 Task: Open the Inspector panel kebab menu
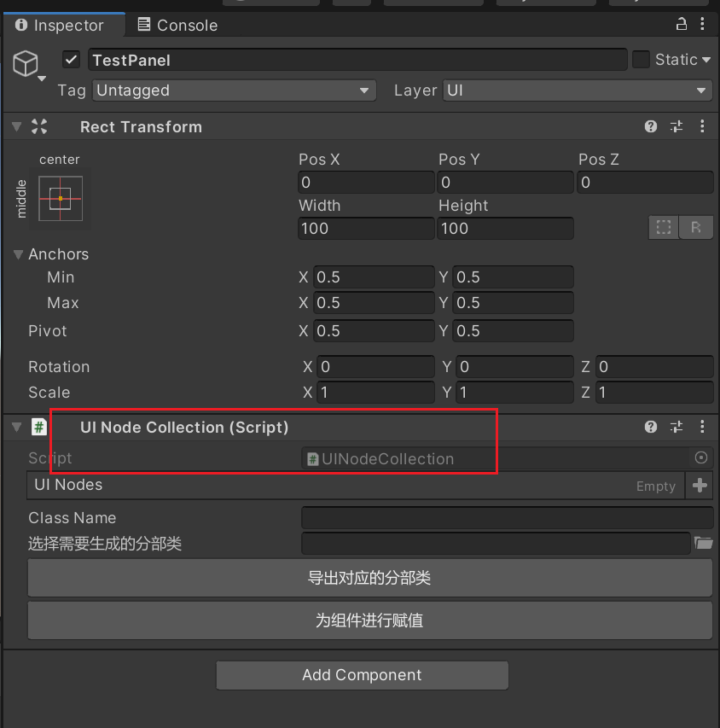coord(702,24)
